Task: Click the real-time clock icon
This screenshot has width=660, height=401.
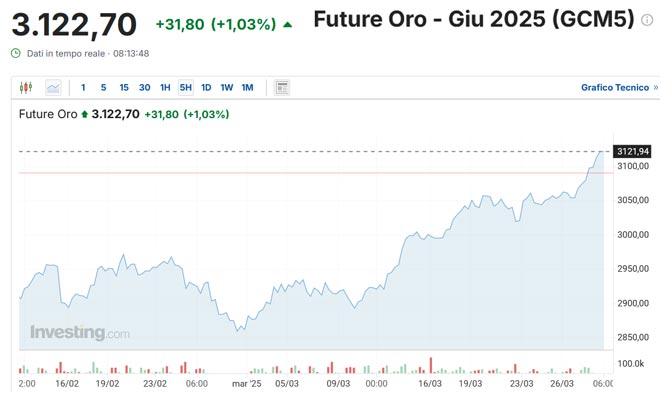Action: [x=16, y=52]
